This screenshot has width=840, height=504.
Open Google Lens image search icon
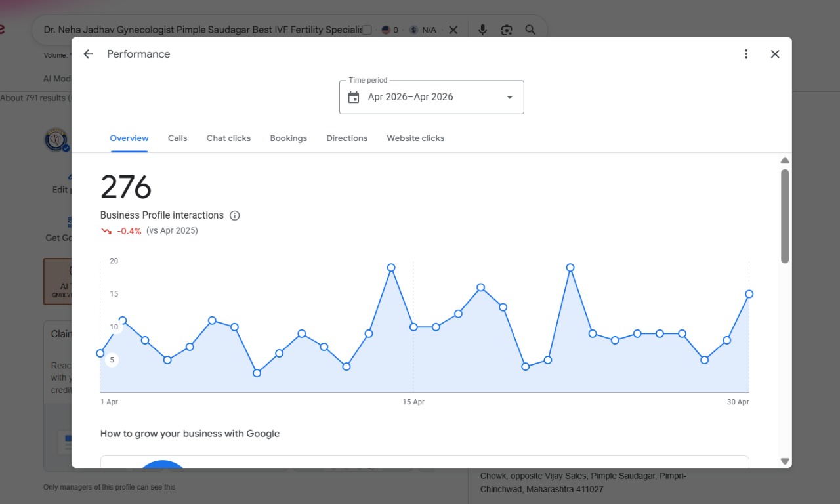click(507, 30)
